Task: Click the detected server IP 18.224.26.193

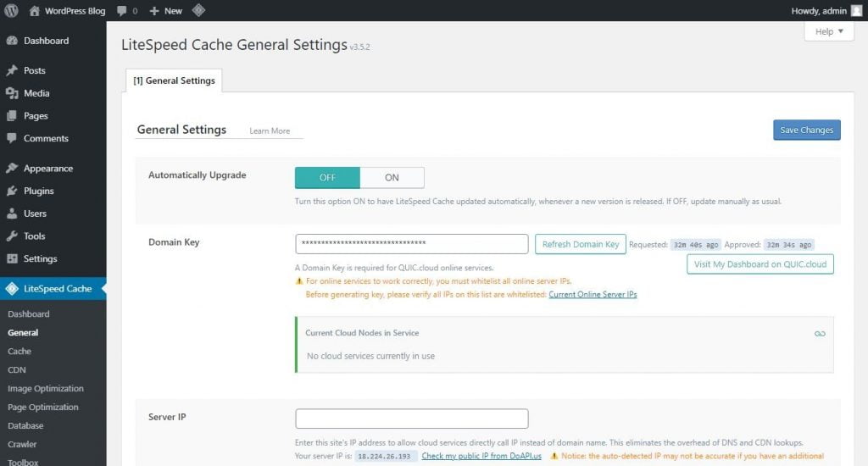Action: pos(384,457)
